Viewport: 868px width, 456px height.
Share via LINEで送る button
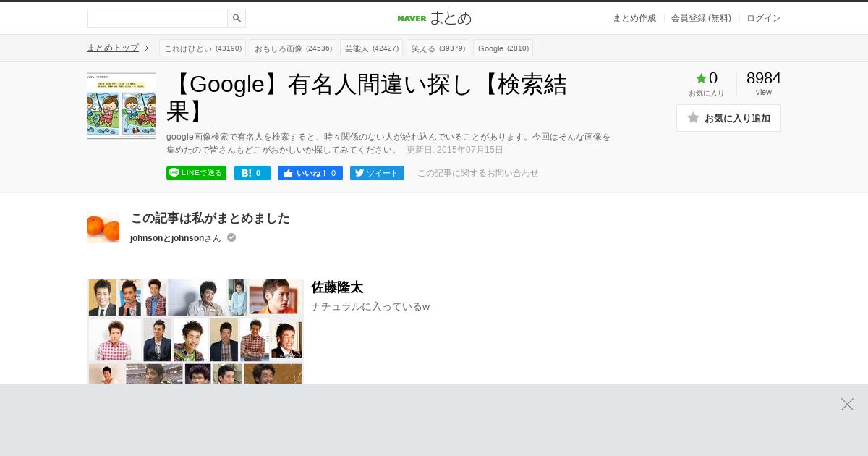(196, 173)
